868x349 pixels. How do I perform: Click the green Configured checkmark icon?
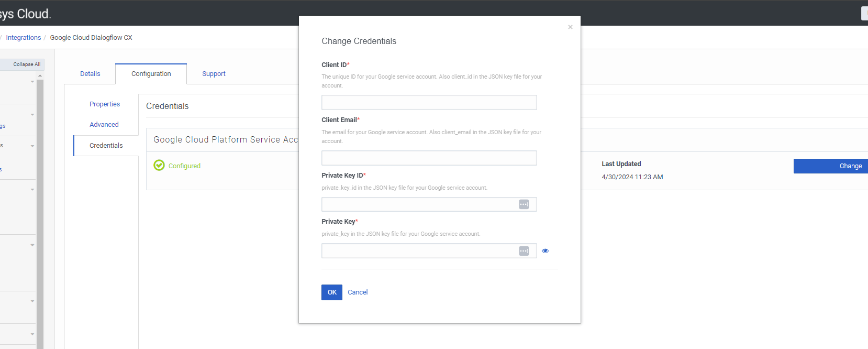[x=159, y=166]
